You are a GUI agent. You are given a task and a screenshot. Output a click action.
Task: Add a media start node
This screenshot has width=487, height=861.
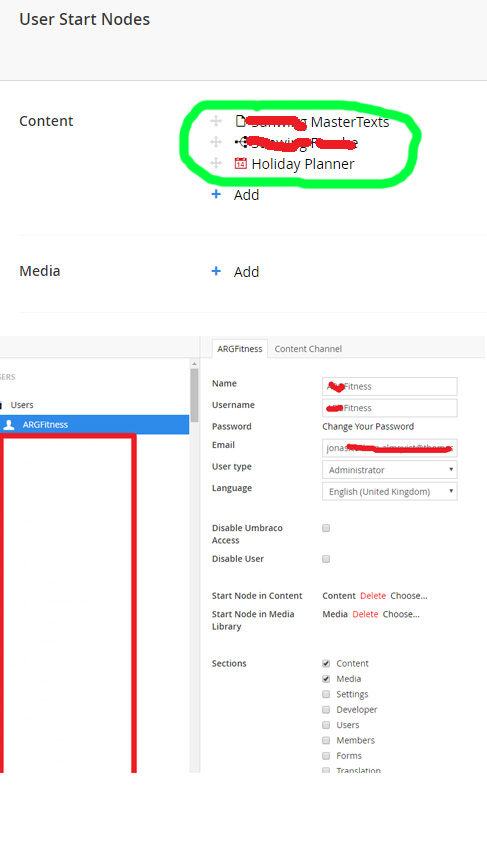[246, 272]
